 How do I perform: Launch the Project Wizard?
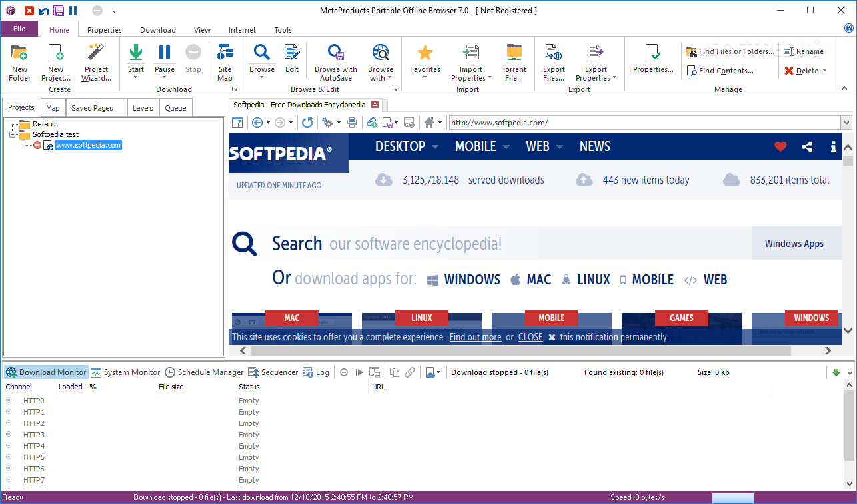(x=96, y=62)
